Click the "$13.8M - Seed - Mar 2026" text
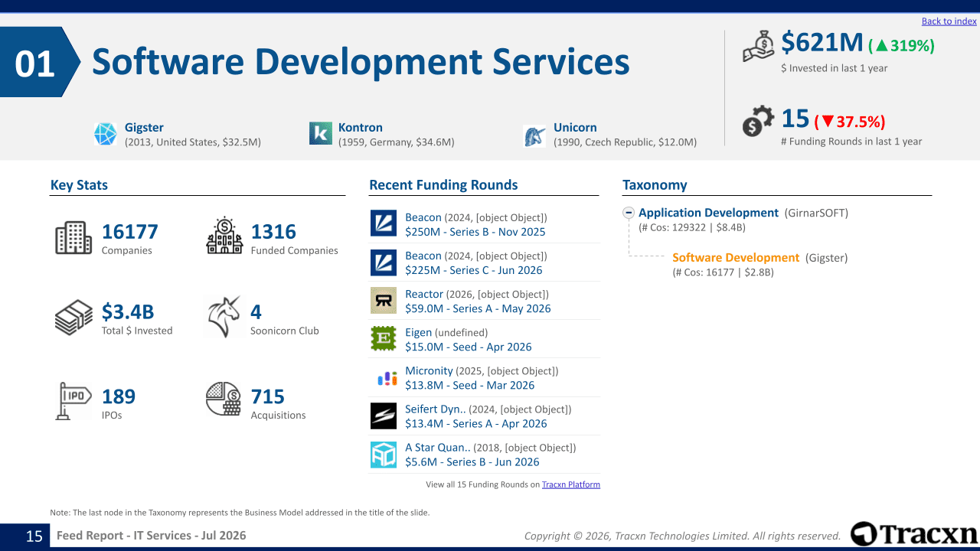980x551 pixels. [470, 385]
